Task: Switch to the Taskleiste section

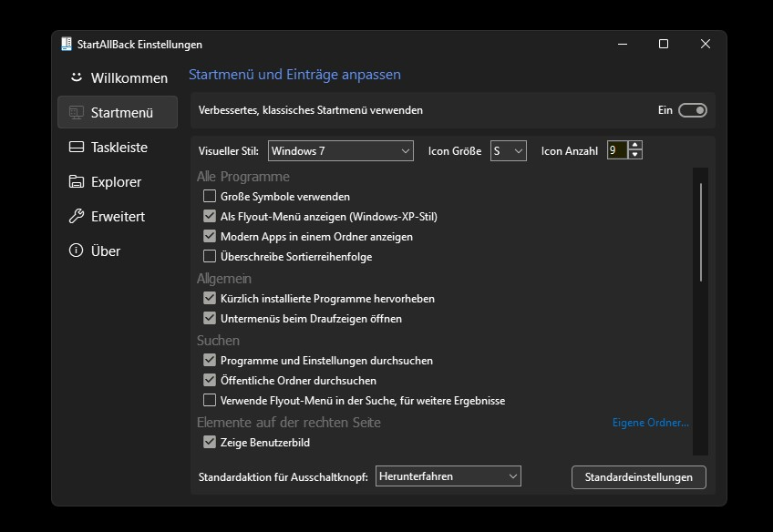Action: coord(118,147)
